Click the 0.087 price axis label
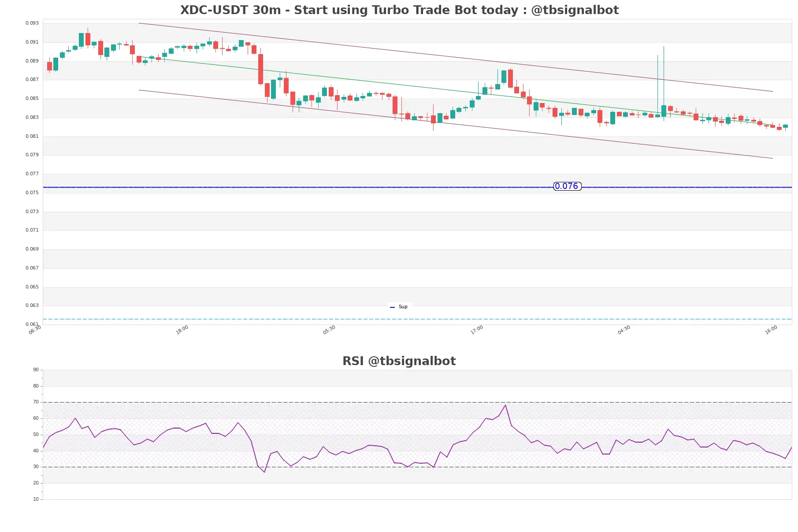This screenshot has width=798, height=532. point(32,80)
